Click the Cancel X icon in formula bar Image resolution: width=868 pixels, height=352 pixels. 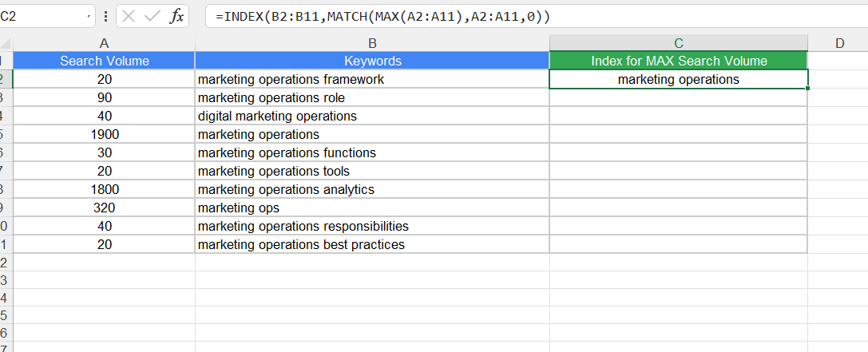coord(129,17)
